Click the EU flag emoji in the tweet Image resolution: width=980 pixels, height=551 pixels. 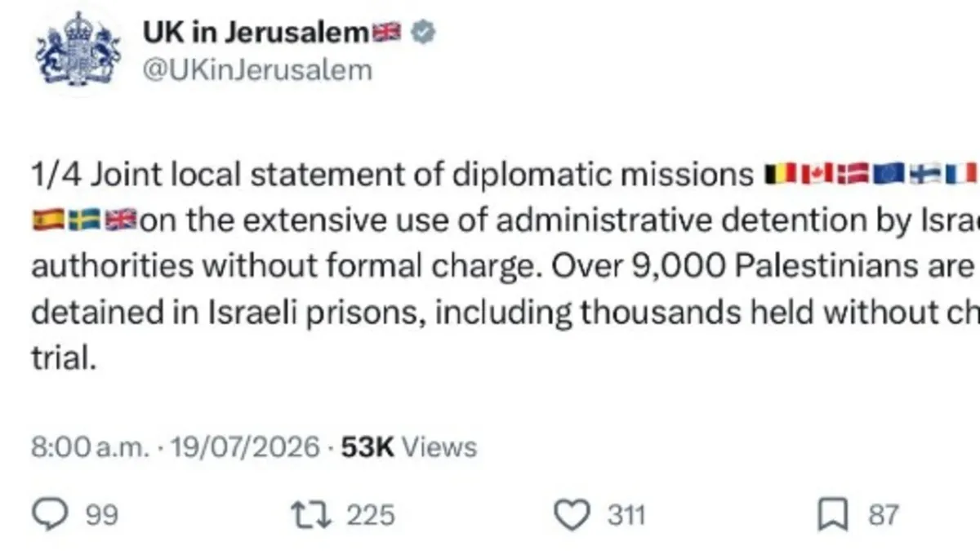[889, 176]
